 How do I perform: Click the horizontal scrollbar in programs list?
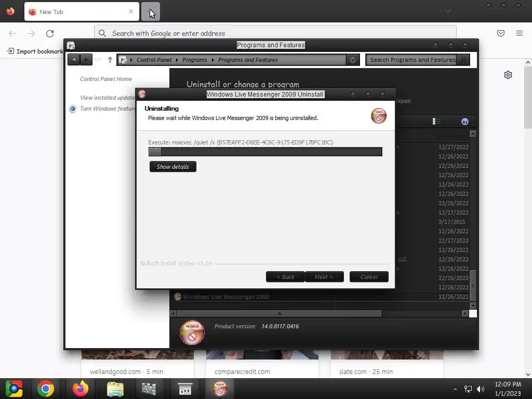coord(279,313)
